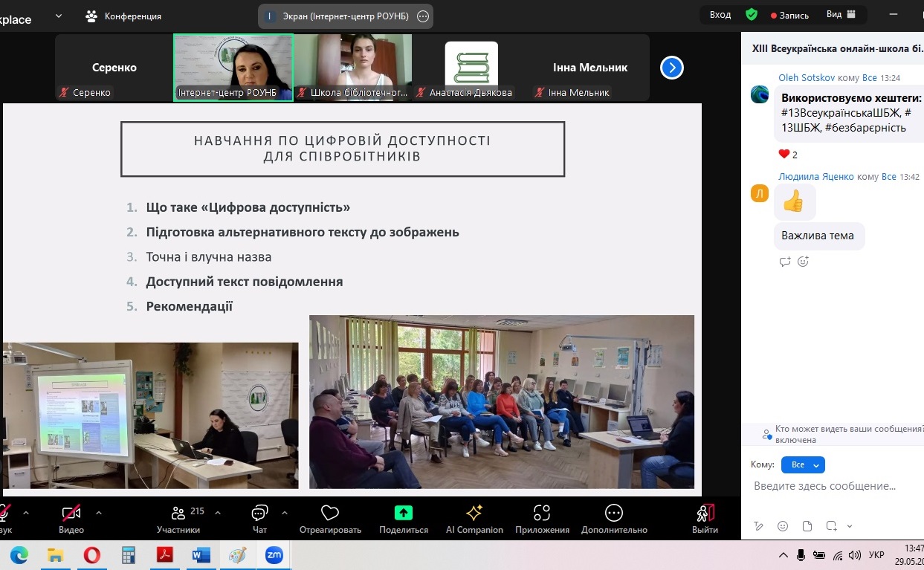Click the Выйти leave meeting icon
Image resolution: width=924 pixels, height=570 pixels.
[705, 513]
